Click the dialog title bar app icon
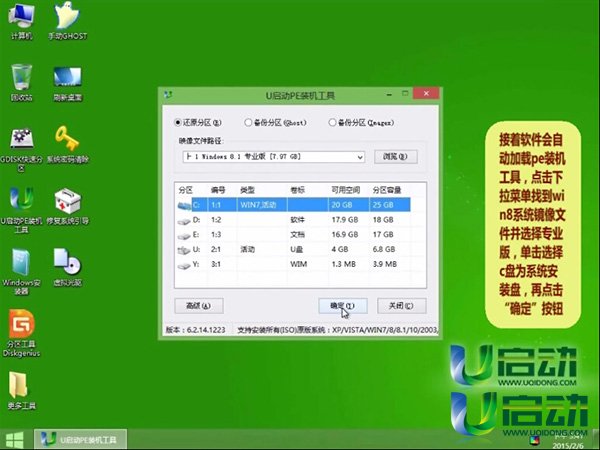This screenshot has height=450, width=600. click(x=168, y=94)
